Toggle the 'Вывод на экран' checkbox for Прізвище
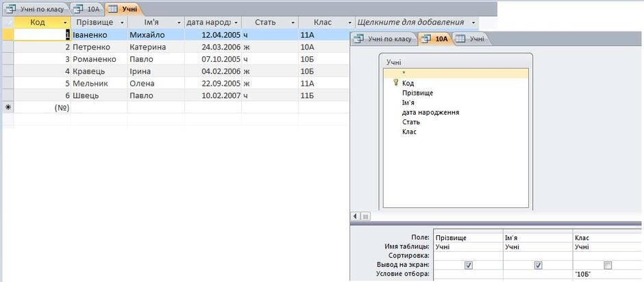Viewport: 644px width, 282px height. [x=468, y=266]
